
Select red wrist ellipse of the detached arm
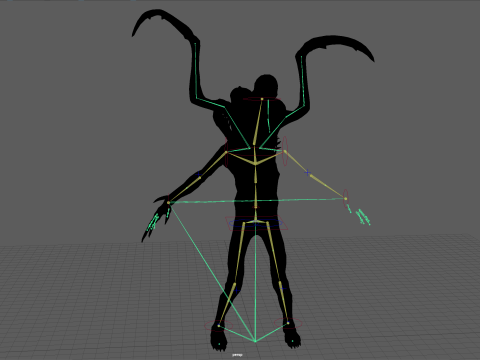click(x=346, y=199)
